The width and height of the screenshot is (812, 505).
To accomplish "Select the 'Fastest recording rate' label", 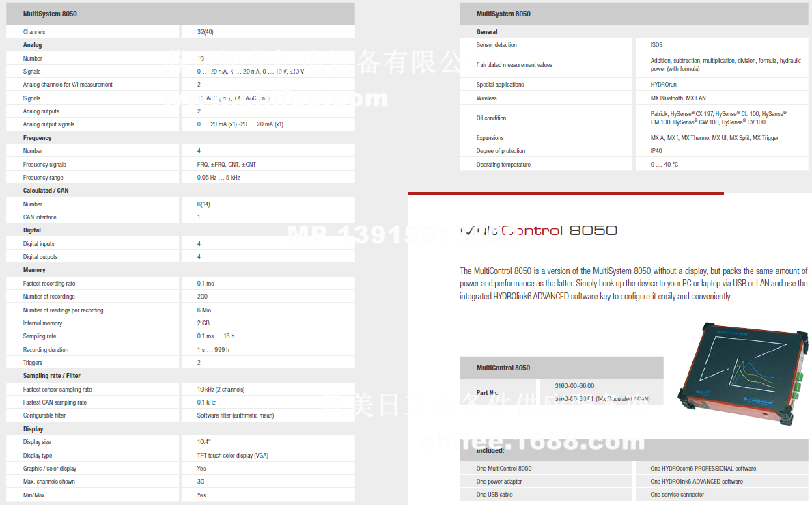I will tap(49, 284).
